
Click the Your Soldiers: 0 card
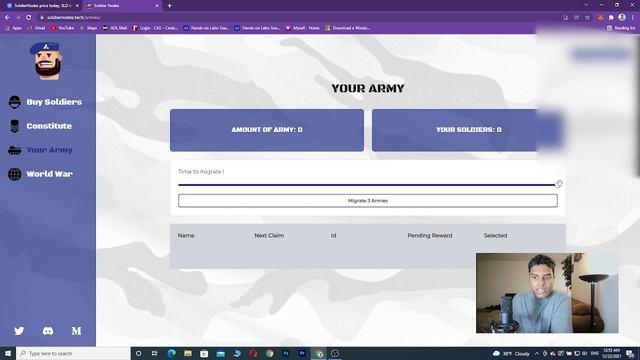[x=469, y=130]
